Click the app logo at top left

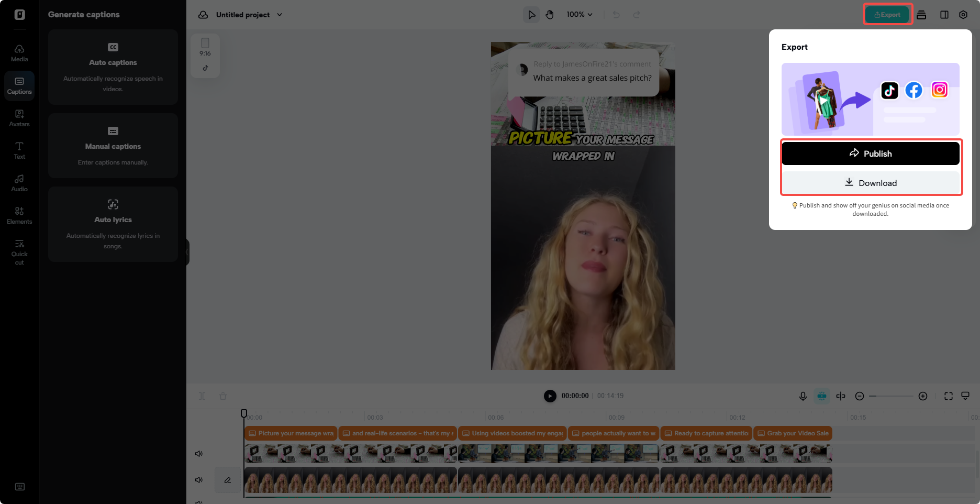[19, 15]
